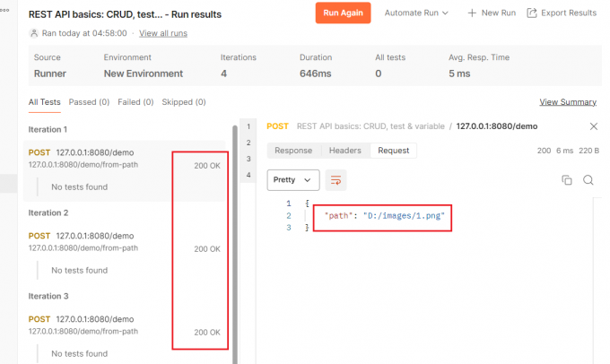Switch to the Skipped (0) tab
610x364 pixels.
click(184, 102)
